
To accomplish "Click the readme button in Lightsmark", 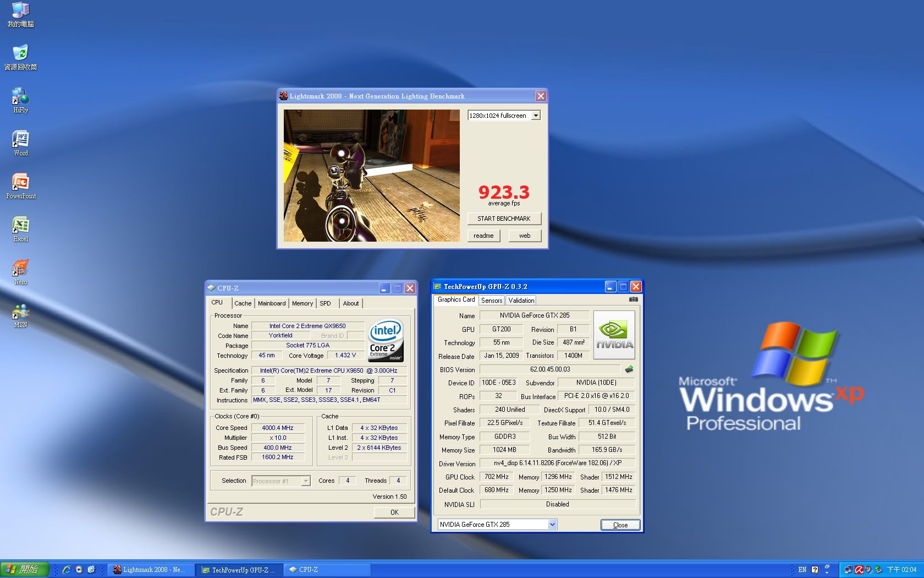I will click(x=483, y=236).
